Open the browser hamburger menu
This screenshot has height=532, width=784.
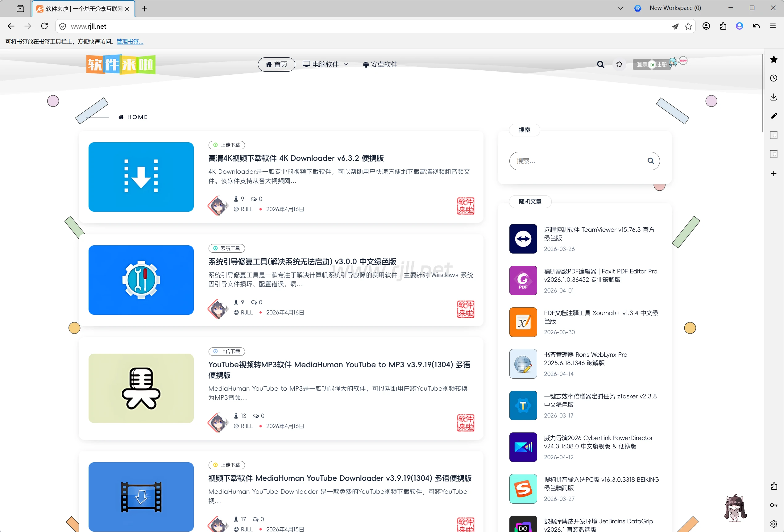pos(773,26)
